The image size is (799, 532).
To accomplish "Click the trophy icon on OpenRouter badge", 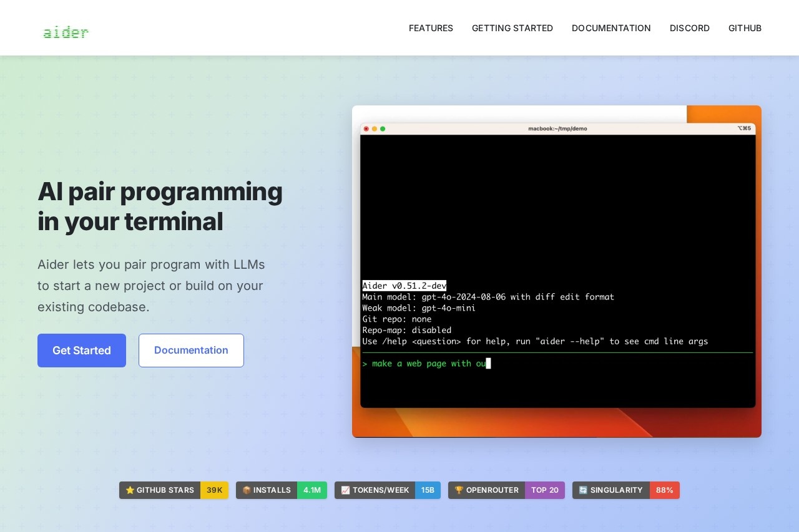I will coord(459,490).
